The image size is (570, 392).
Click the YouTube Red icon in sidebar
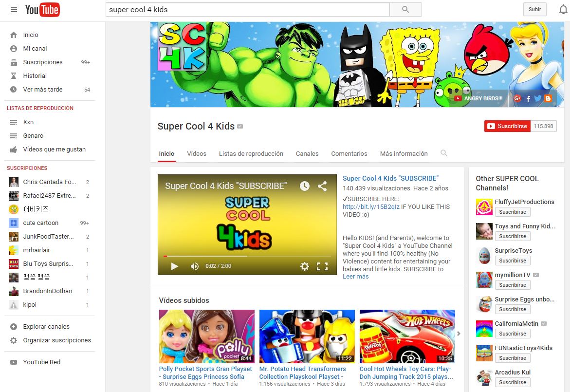(x=14, y=362)
